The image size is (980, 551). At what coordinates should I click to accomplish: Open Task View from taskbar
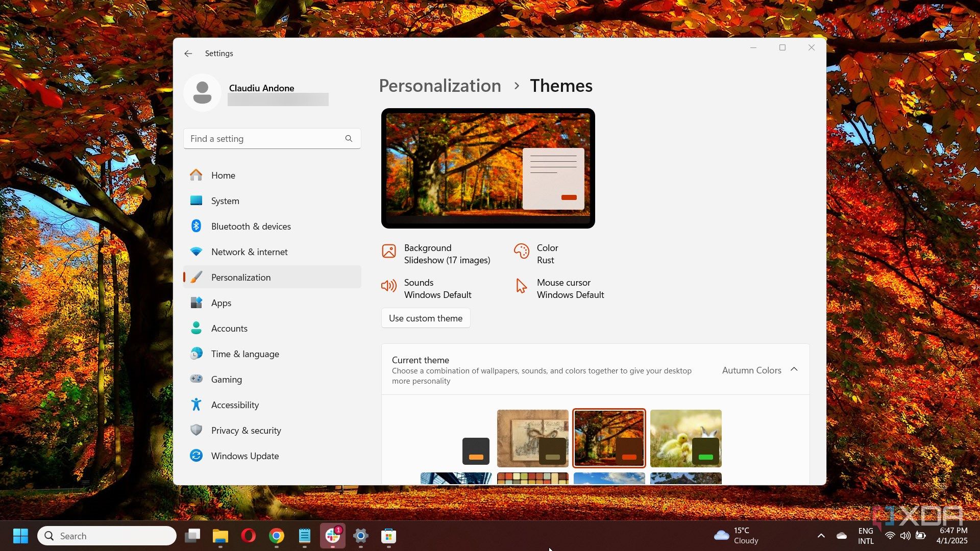pos(192,536)
